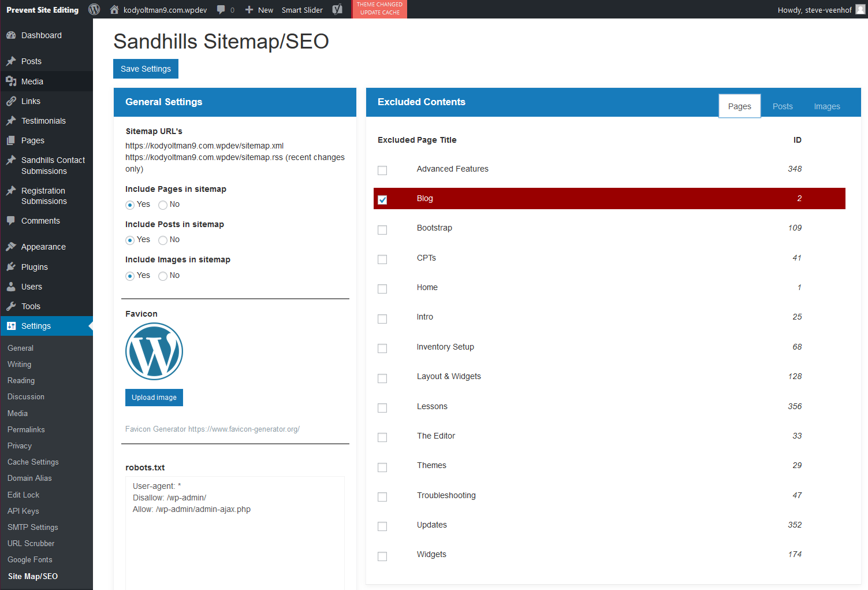868x590 pixels.
Task: Select Yes for Include Posts in sitemap
Action: (130, 240)
